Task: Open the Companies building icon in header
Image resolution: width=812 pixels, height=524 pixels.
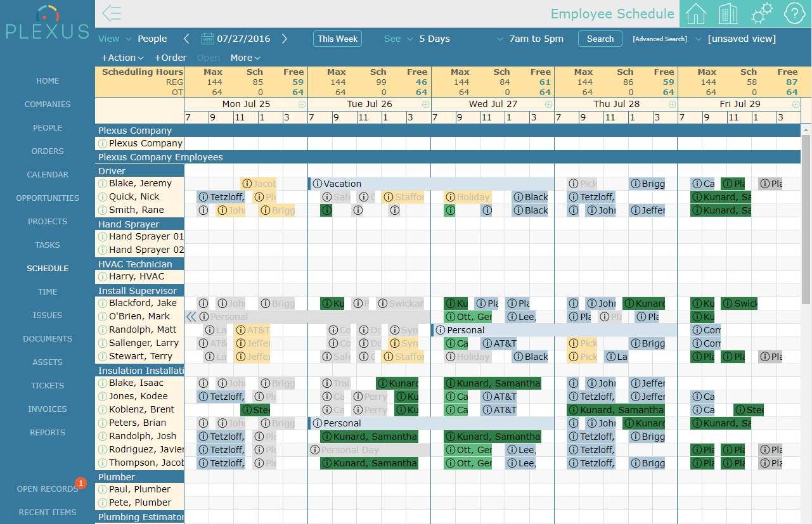Action: pyautogui.click(x=728, y=13)
